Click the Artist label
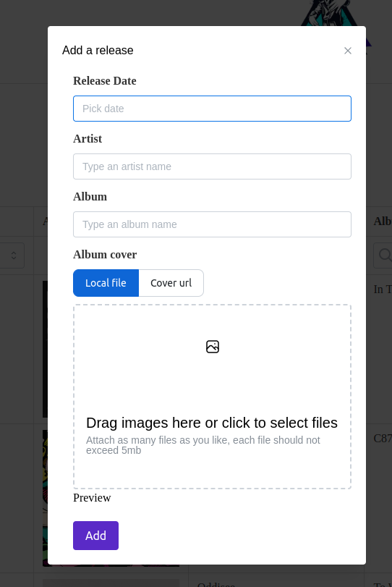392x587 pixels. click(88, 139)
